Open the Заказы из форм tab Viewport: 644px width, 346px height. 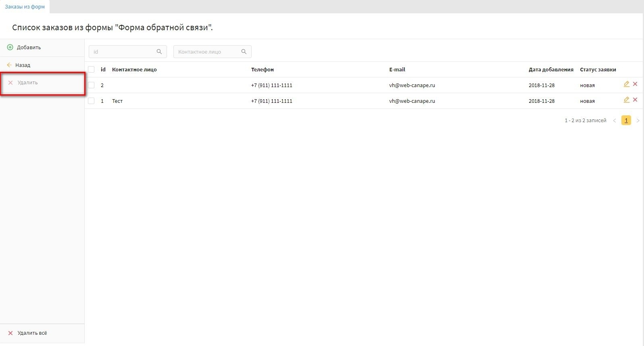[25, 7]
